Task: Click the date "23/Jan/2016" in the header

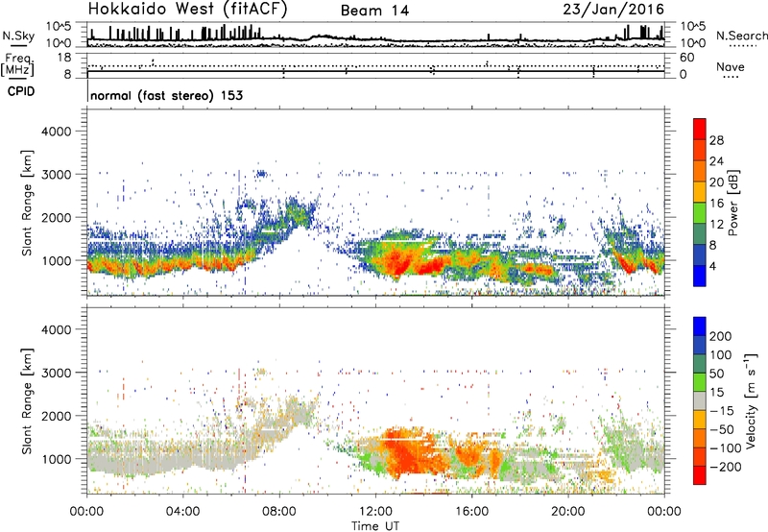Action: [x=613, y=10]
